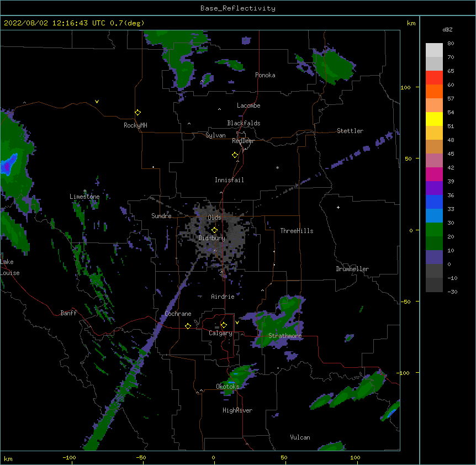Select the red 60-65 dBZ legend swatch
Screen dimensions: 476x465
(x=434, y=78)
